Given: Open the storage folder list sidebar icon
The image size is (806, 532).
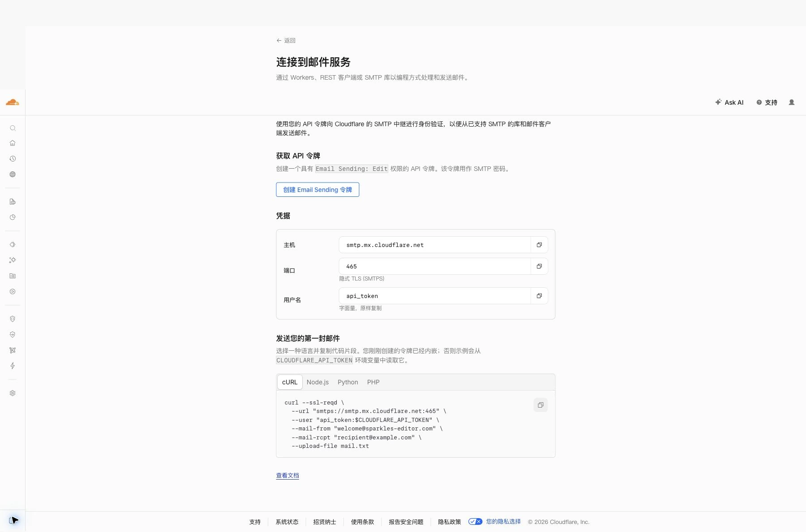Looking at the screenshot, I should 13,276.
